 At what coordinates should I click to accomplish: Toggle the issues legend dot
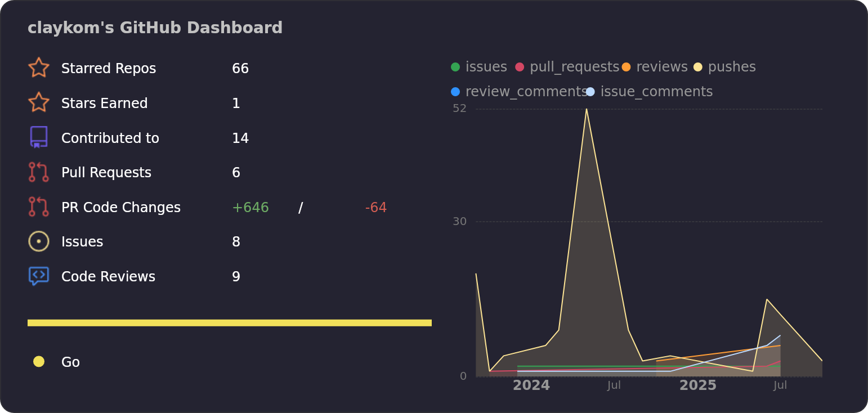(x=455, y=67)
